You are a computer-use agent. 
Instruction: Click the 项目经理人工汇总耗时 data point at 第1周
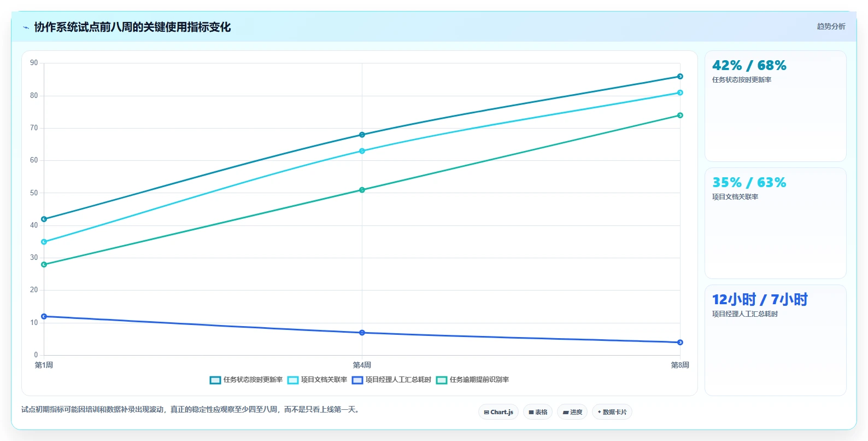[x=44, y=316]
